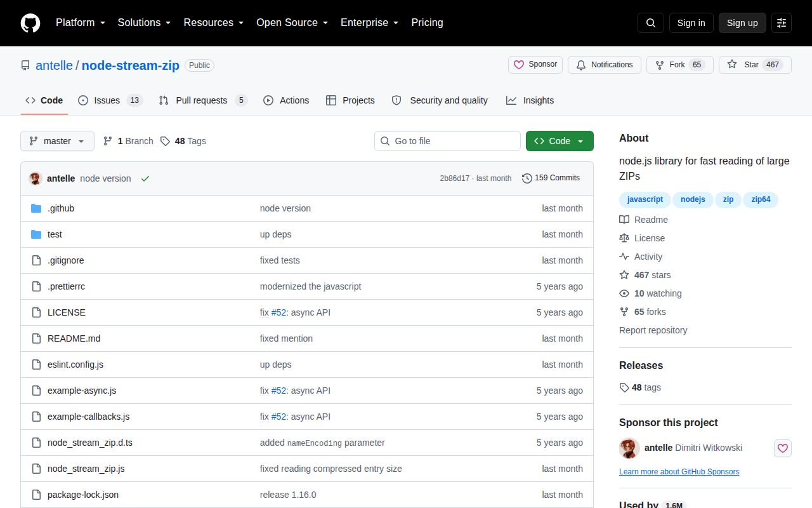Open the License link in About
The height and width of the screenshot is (508, 812).
[642, 238]
